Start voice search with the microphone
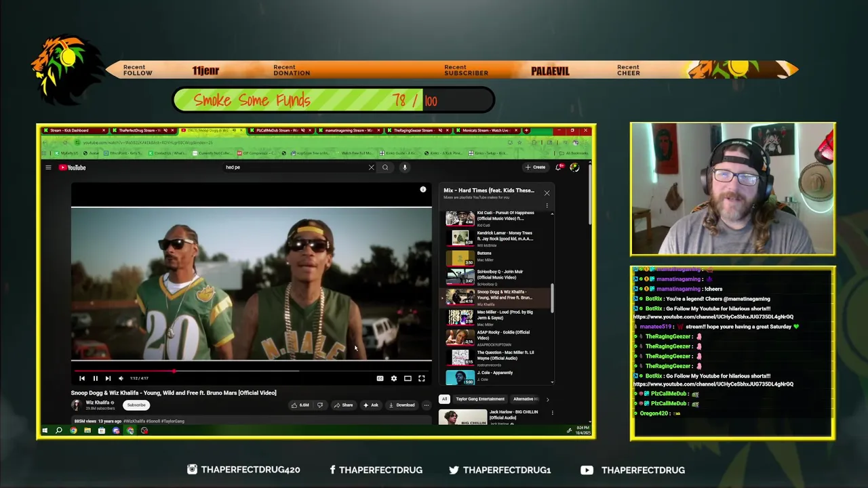Image resolution: width=868 pixels, height=488 pixels. 404,167
